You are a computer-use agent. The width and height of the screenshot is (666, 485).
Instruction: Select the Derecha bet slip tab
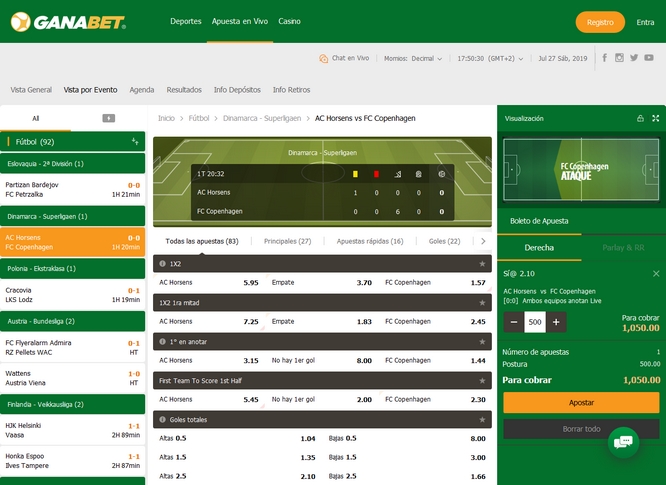pyautogui.click(x=539, y=248)
